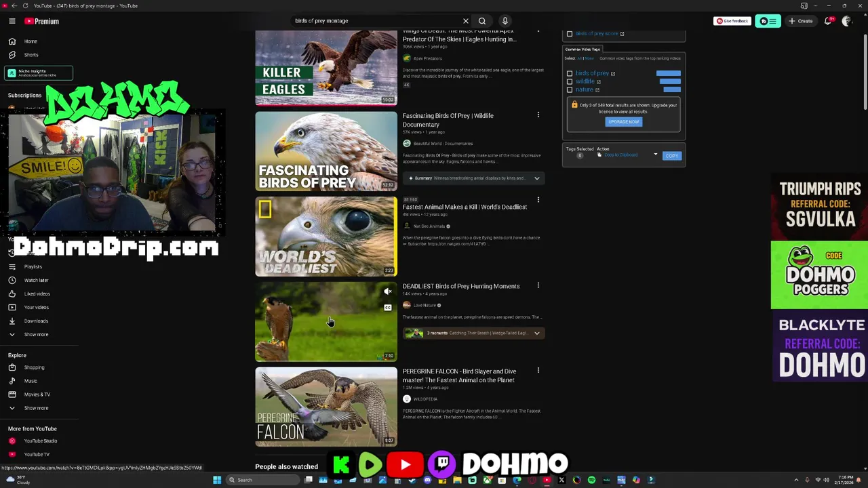Click the YouTube Premium logo
868x488 pixels.
tap(42, 21)
